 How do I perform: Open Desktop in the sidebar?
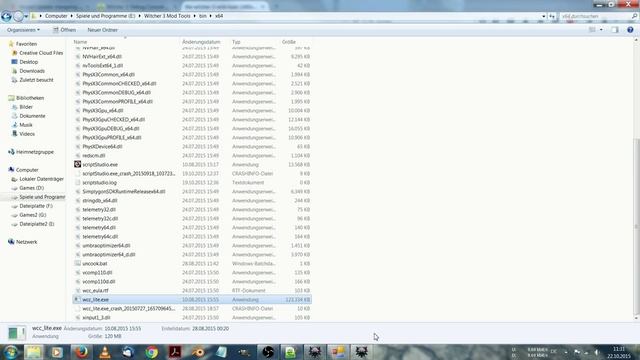[29, 62]
